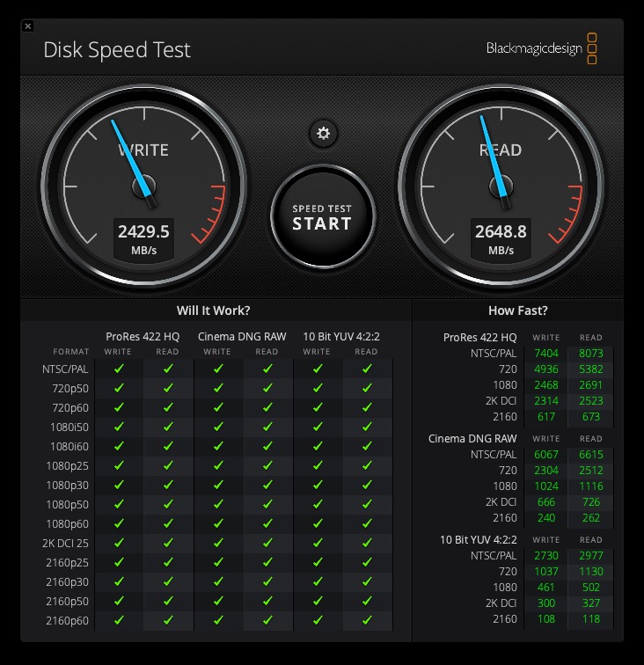644x665 pixels.
Task: Click 1080p30 ProRes 422 HQ read checkmark
Action: click(168, 485)
